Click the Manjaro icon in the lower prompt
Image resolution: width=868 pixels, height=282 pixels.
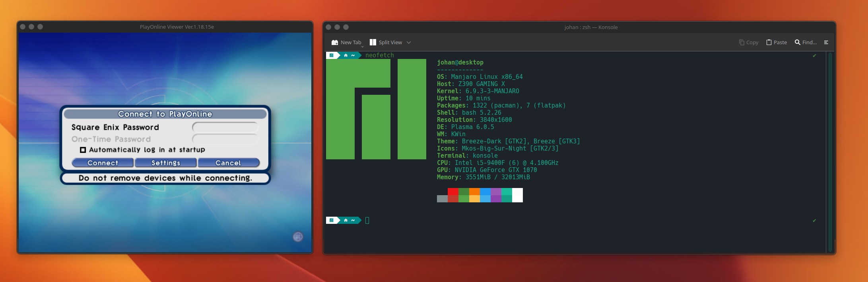(331, 220)
